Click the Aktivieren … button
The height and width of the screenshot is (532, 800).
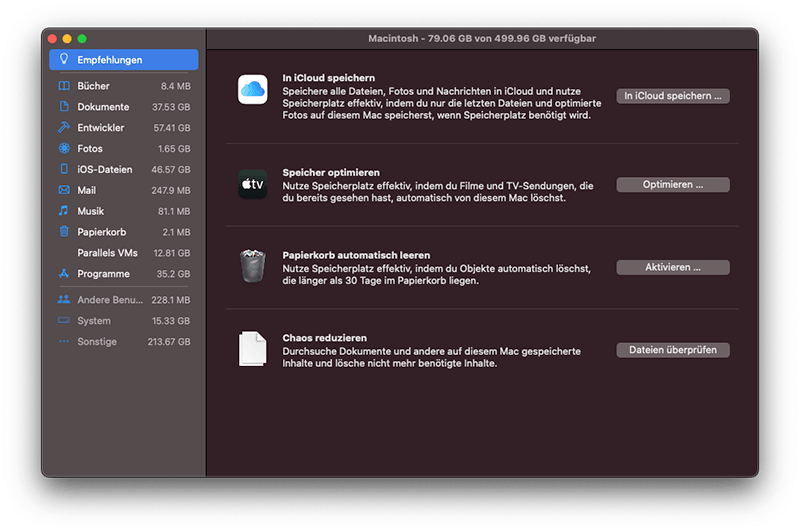tap(672, 267)
